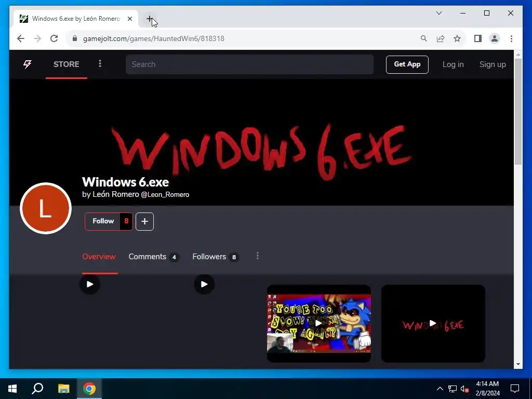The width and height of the screenshot is (532, 399).
Task: Open the three-dot menu next to Followers
Action: tap(258, 256)
